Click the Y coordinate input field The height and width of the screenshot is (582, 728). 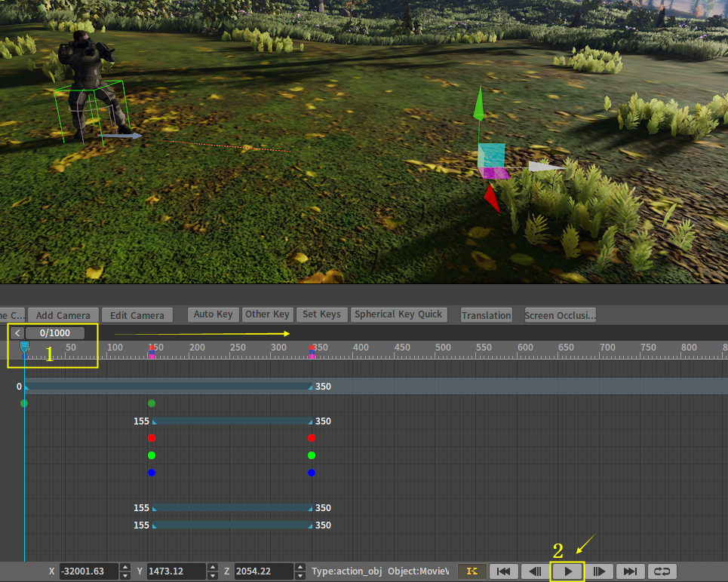pos(176,571)
